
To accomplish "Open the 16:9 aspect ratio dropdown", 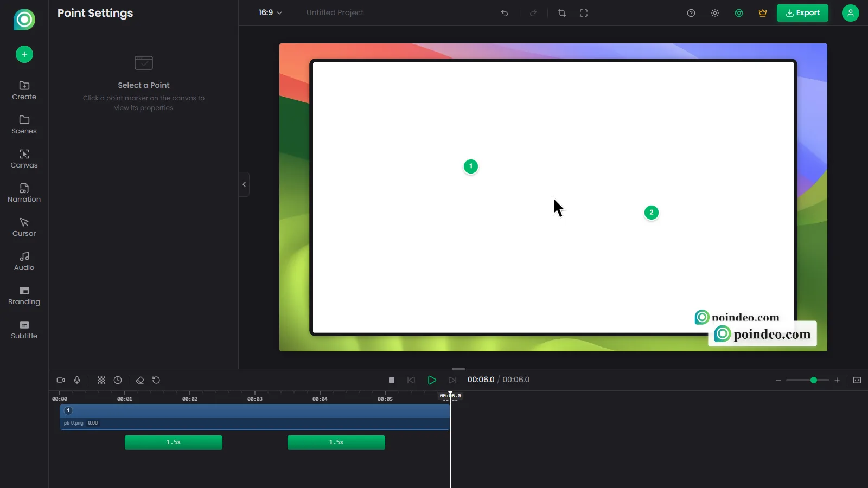I will (x=270, y=12).
